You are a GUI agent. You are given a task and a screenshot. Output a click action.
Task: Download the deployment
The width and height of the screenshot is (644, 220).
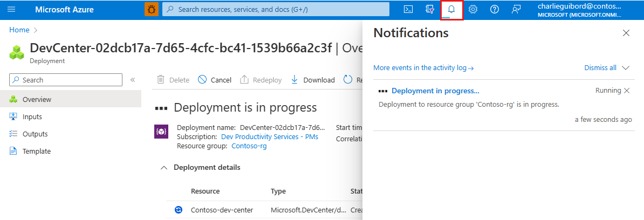tap(313, 80)
